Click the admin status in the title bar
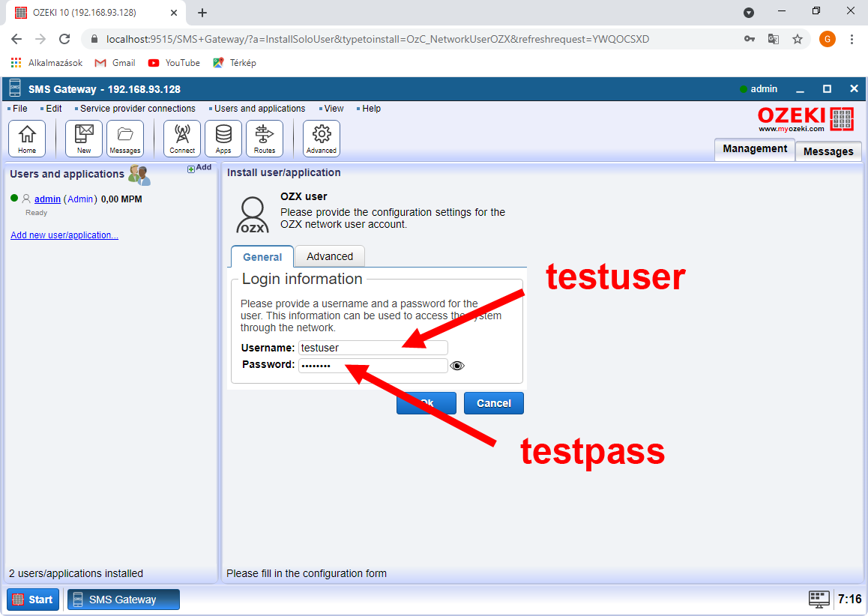 [759, 88]
